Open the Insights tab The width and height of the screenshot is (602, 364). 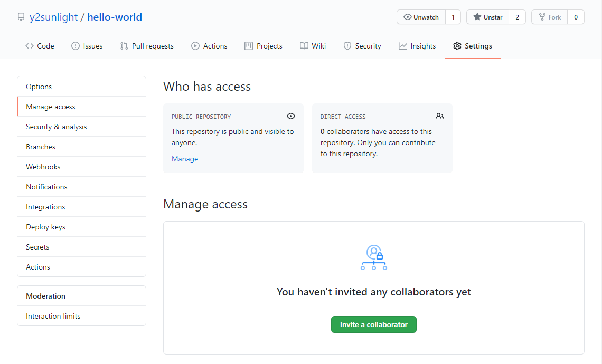(x=417, y=46)
